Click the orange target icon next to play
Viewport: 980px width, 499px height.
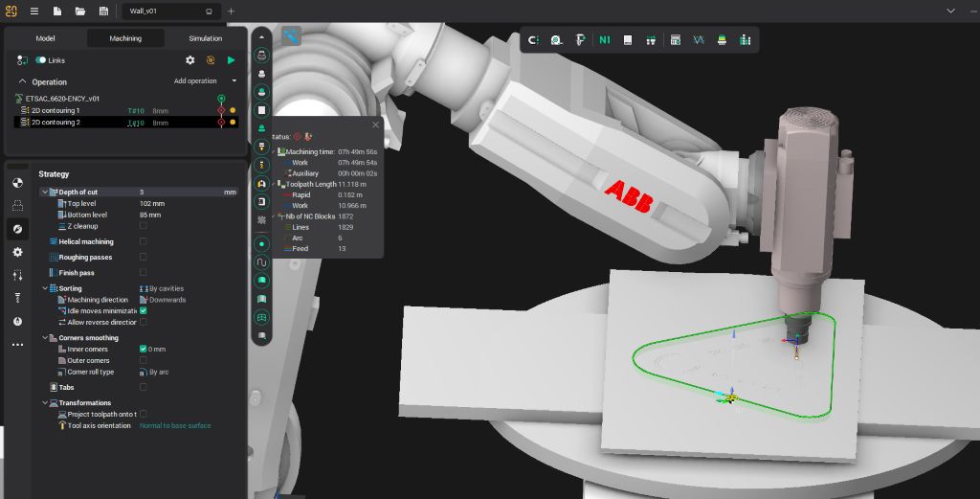[x=211, y=60]
